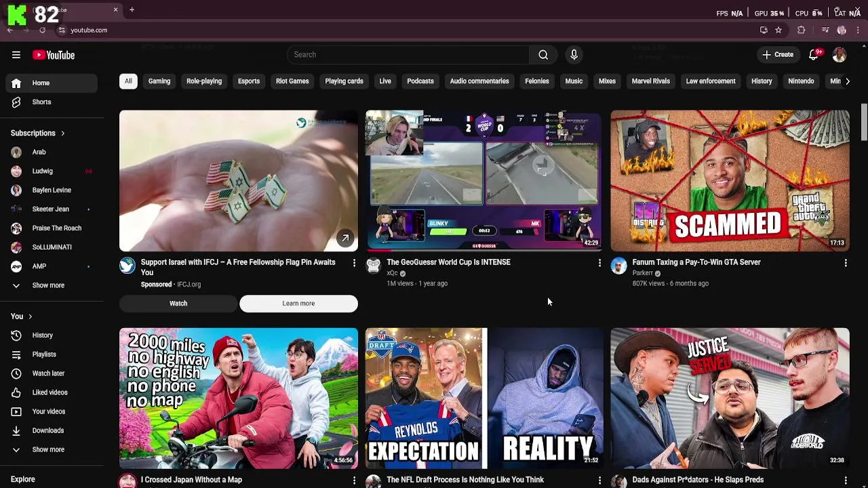The width and height of the screenshot is (868, 488).
Task: Click the magnifier search button
Action: tap(543, 55)
